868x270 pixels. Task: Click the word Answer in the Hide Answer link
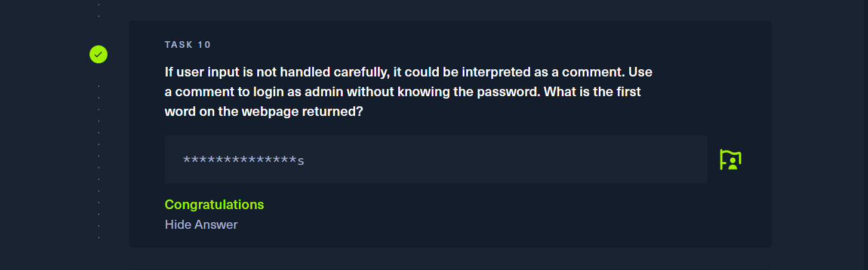coord(215,225)
